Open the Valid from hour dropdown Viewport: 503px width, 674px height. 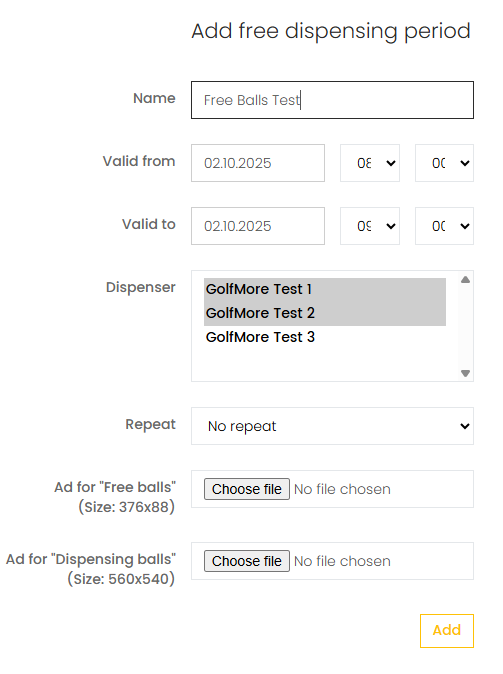pyautogui.click(x=370, y=163)
